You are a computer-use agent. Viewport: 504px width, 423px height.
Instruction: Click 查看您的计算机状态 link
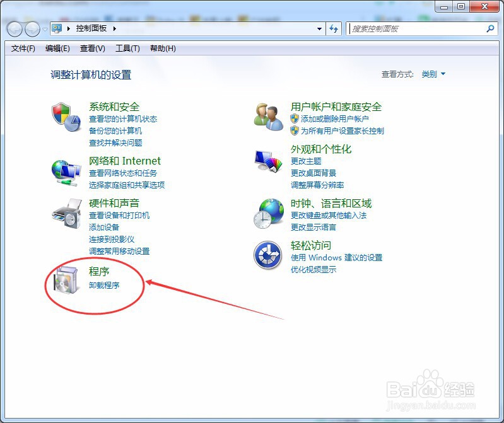point(123,119)
